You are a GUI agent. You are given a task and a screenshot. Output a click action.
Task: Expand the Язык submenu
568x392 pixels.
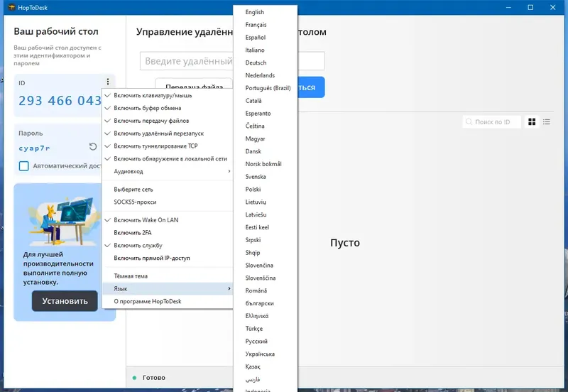(x=168, y=289)
